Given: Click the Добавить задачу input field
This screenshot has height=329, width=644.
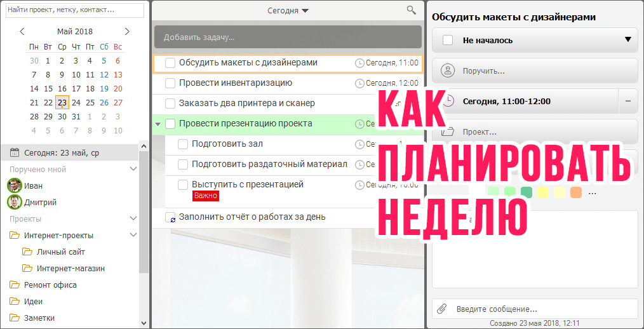Looking at the screenshot, I should coord(288,37).
